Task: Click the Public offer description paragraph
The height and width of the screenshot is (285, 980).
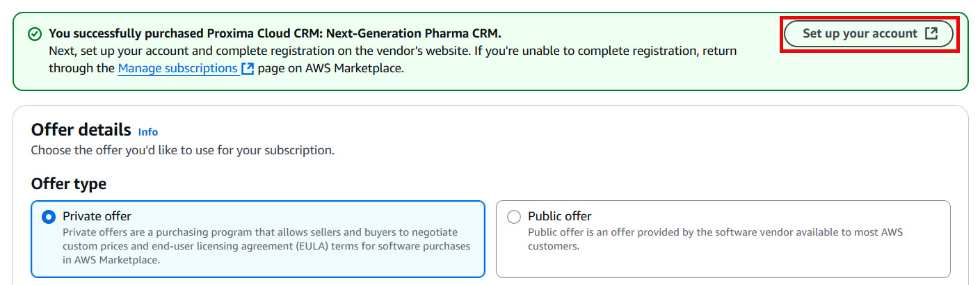Action: tap(714, 239)
